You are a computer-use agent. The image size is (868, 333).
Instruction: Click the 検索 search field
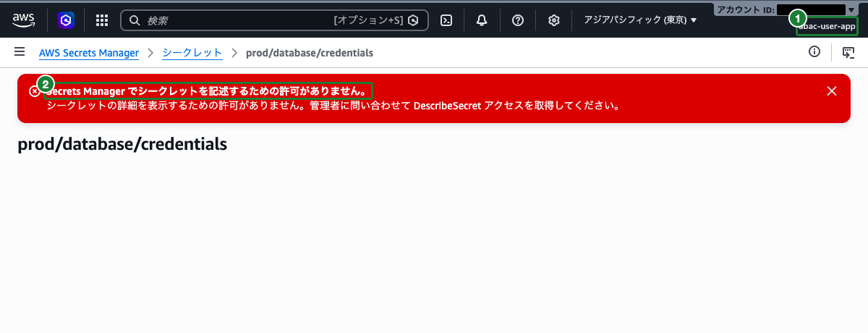[x=274, y=20]
